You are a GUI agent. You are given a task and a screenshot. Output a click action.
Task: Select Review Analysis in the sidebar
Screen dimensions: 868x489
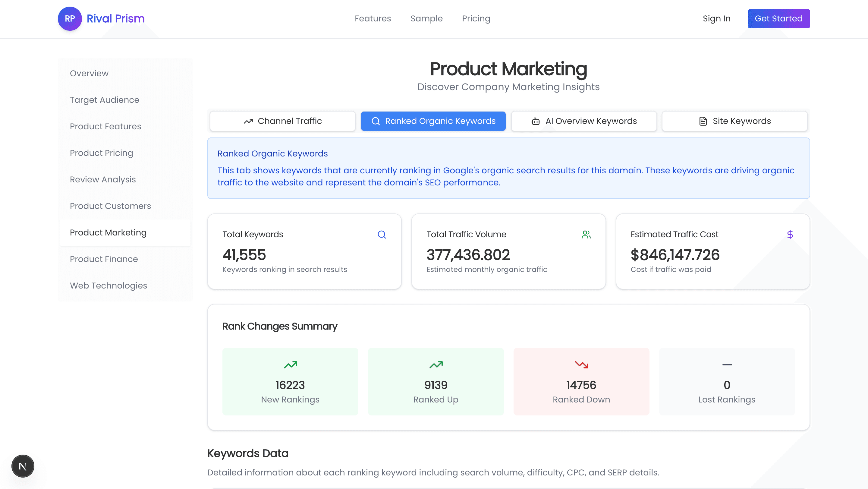(x=103, y=179)
